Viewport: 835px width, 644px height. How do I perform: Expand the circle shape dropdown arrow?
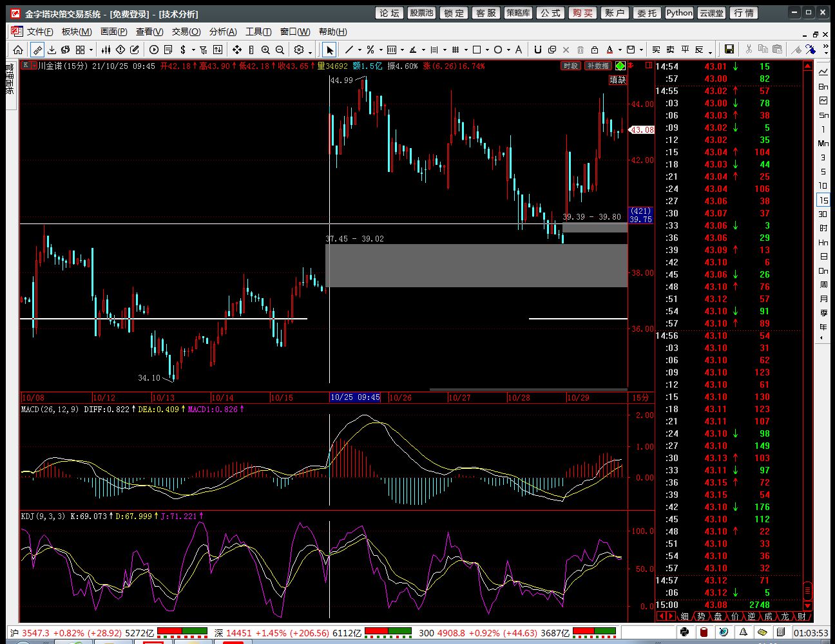point(508,50)
